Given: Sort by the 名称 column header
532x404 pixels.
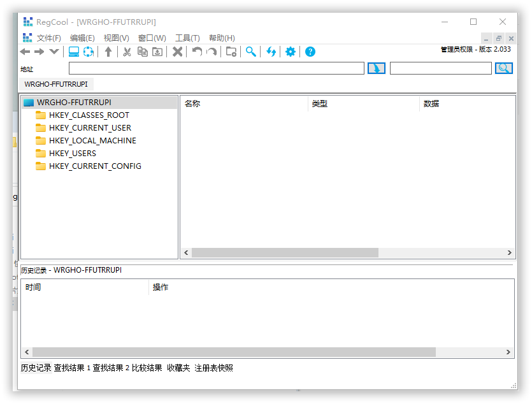Looking at the screenshot, I should (x=244, y=103).
